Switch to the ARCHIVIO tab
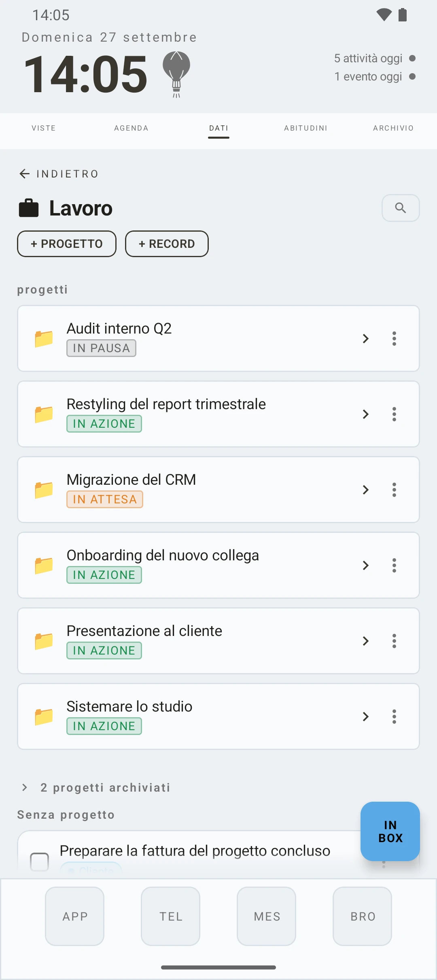437x980 pixels. [x=393, y=128]
